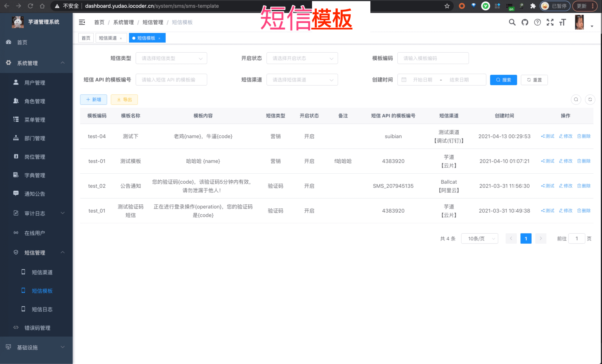
Task: Toggle fullscreen via the expand icon
Action: (550, 22)
